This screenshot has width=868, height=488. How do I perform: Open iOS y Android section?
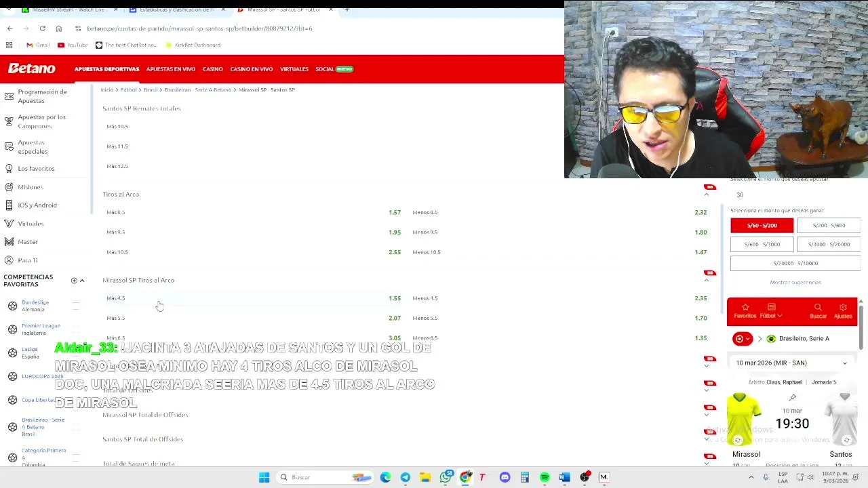tap(37, 205)
